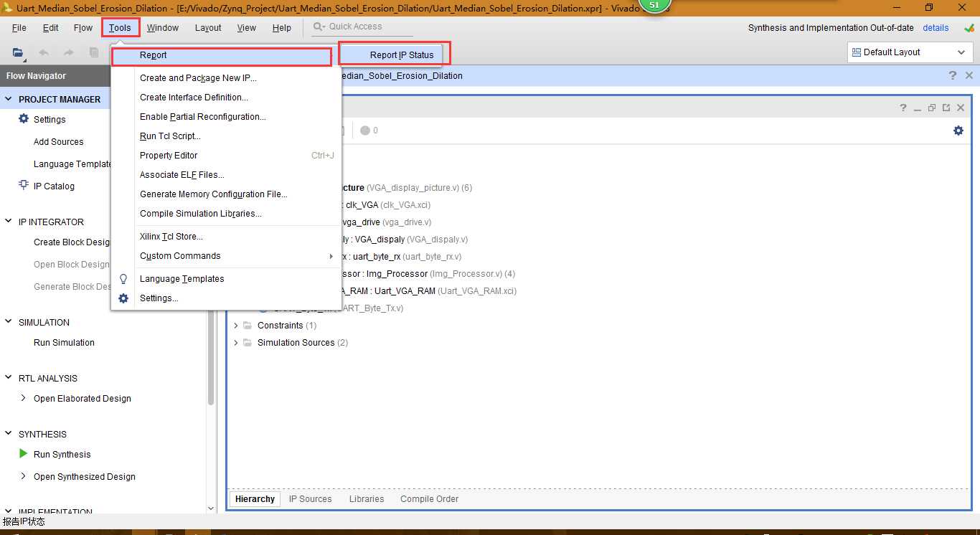Minimize the Sources panel
The image size is (980, 535).
918,108
